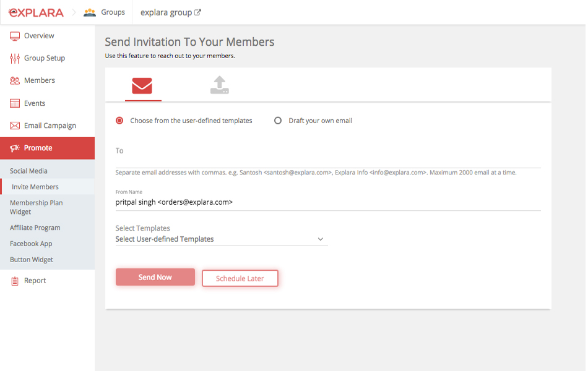Select Choose from the user-defined templates radio
588x371 pixels.
point(119,121)
